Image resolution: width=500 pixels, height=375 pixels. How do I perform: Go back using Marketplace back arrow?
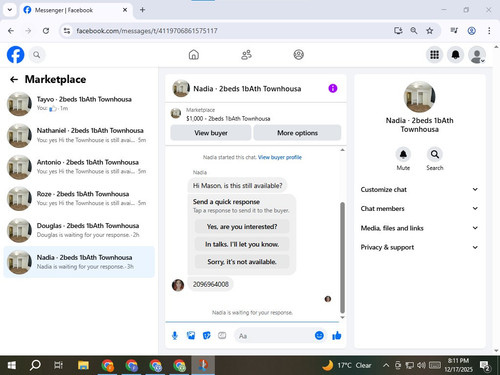pyautogui.click(x=14, y=79)
